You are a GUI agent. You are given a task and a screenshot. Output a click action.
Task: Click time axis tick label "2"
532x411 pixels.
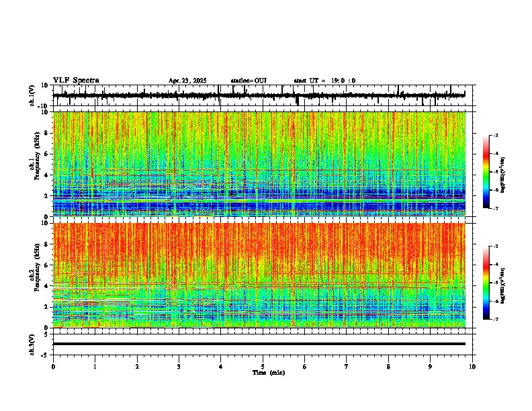coord(137,367)
